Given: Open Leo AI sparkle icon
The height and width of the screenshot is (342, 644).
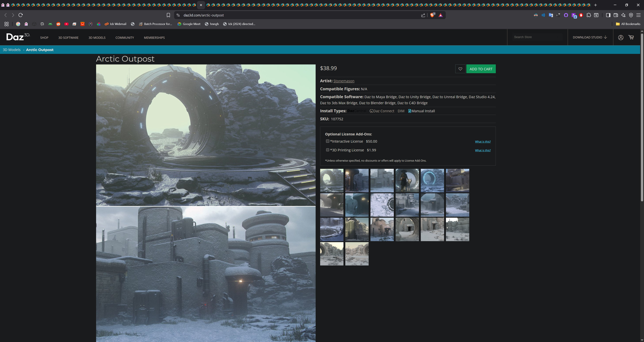Looking at the screenshot, I should [623, 15].
